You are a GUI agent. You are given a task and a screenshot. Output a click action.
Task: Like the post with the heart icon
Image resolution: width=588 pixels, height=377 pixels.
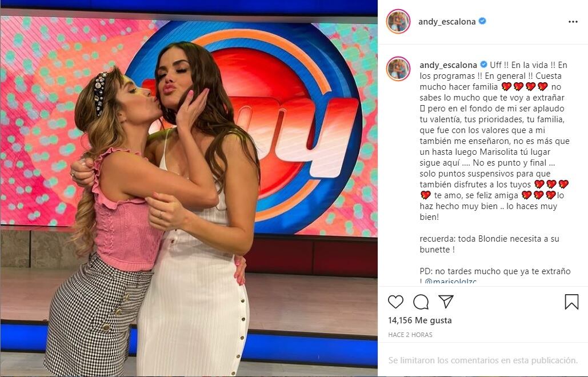point(395,302)
